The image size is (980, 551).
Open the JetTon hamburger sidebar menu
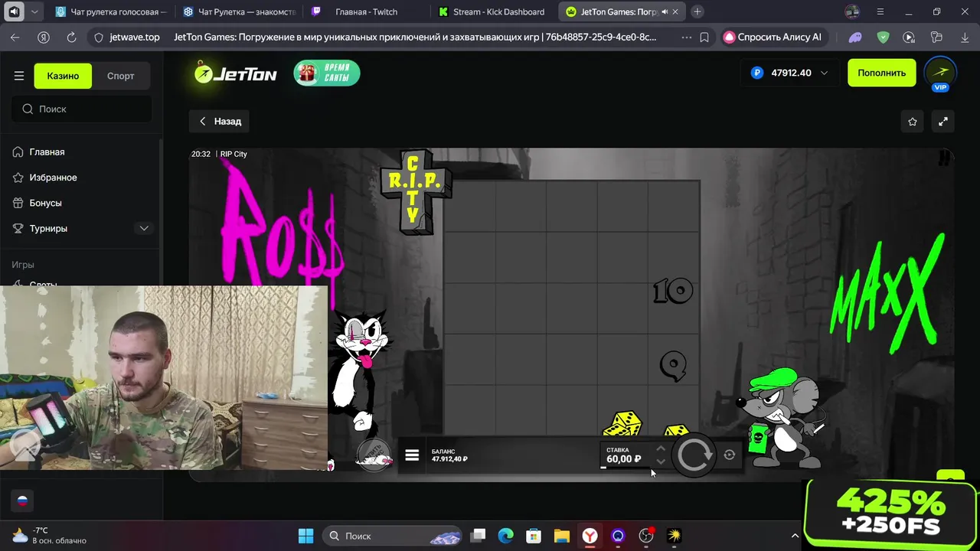pos(19,76)
